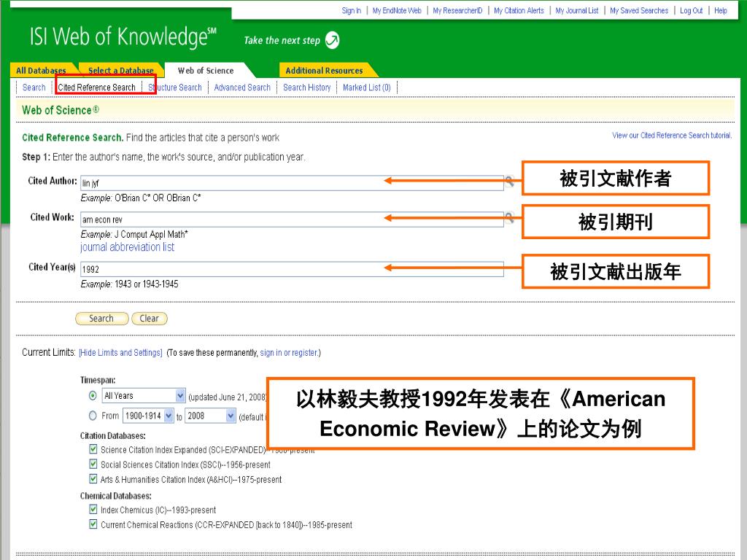Click the Log Out link
The height and width of the screenshot is (560, 747).
point(692,10)
